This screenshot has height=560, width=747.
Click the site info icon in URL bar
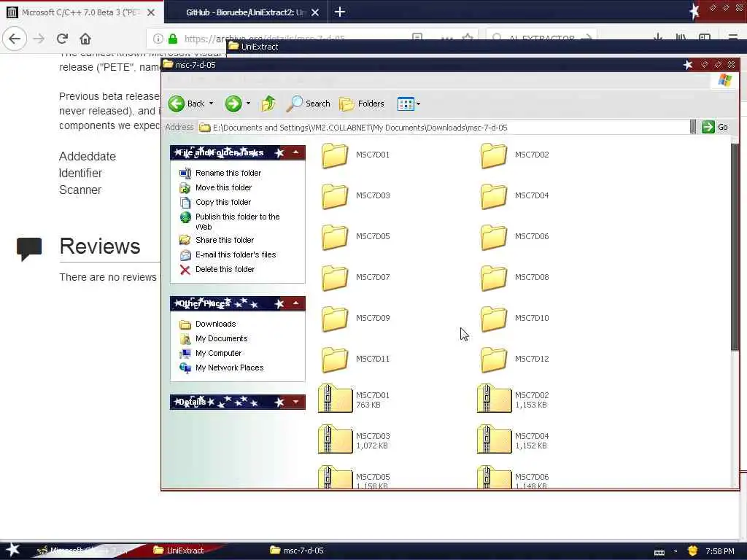158,39
